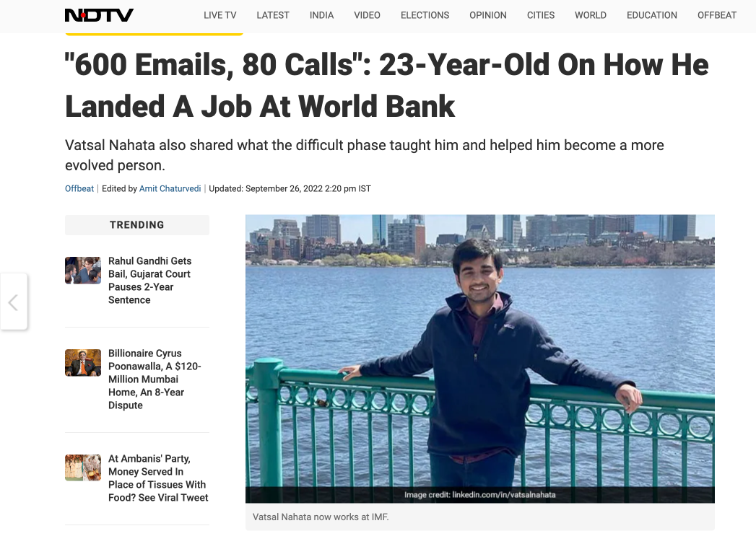Open author Amit Chaturvedi's profile link
Image resolution: width=756 pixels, height=544 pixels.
click(x=171, y=189)
